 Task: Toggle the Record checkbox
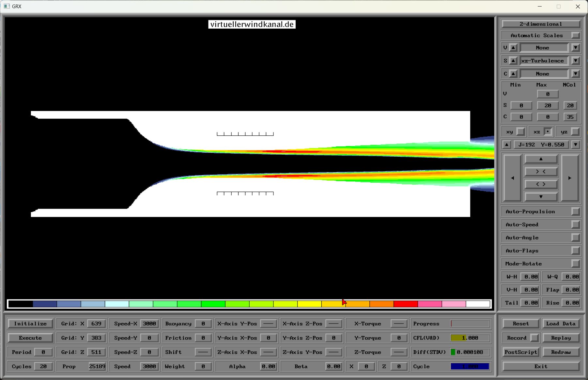(x=534, y=338)
